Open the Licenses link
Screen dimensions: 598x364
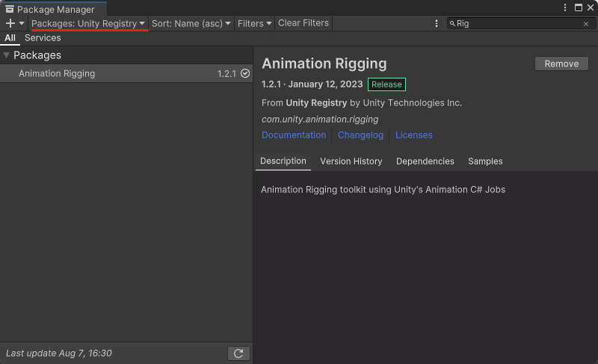[x=414, y=135]
